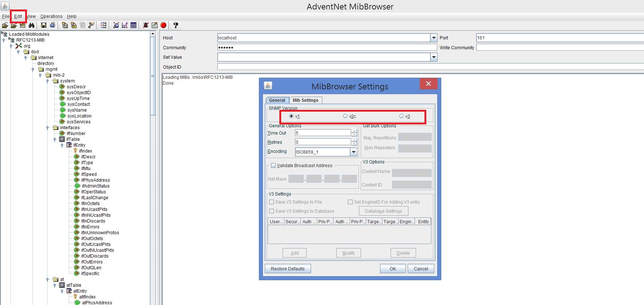
Task: Open the Set Value dropdown arrow
Action: point(434,57)
